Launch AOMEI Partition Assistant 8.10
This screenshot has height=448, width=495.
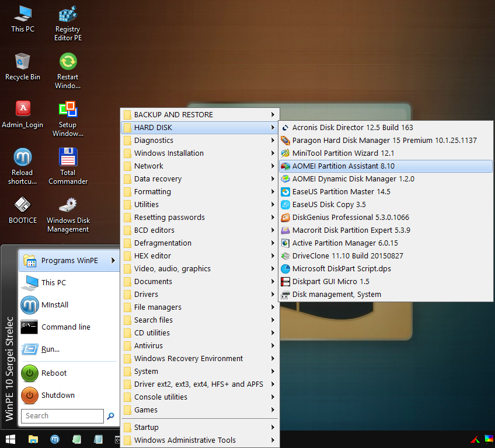coord(385,166)
